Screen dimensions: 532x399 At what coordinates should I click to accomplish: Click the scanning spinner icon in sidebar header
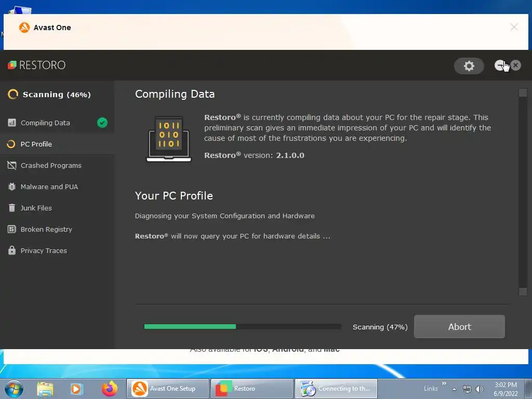click(13, 95)
